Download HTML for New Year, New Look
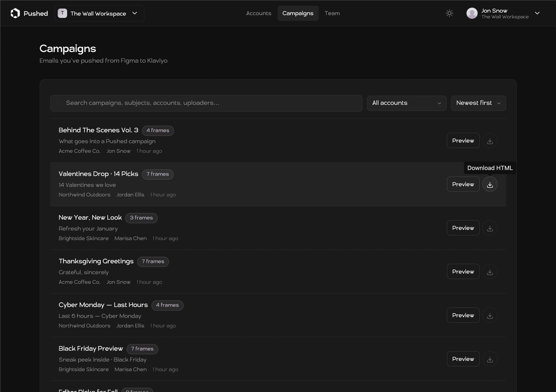The image size is (556, 392). [x=490, y=228]
